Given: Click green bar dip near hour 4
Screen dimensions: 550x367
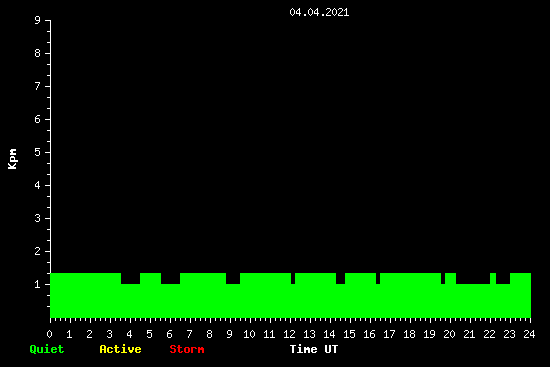Looking at the screenshot, I should [x=130, y=279].
